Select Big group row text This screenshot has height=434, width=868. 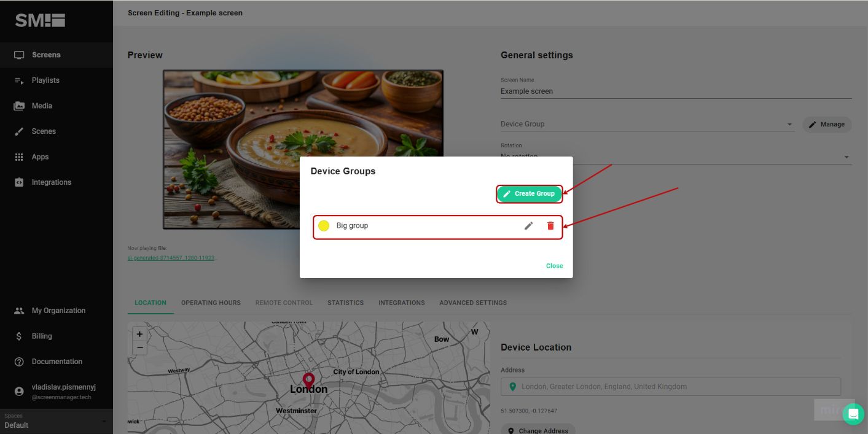(x=352, y=226)
